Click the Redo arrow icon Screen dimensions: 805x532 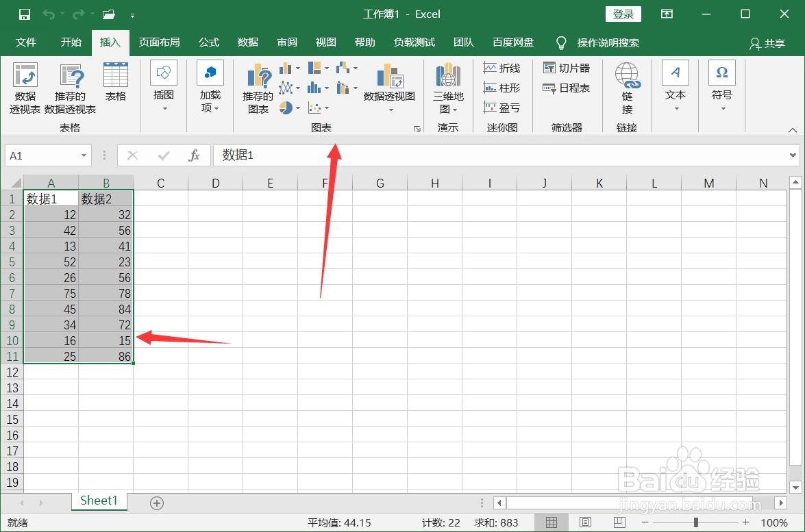click(x=78, y=14)
